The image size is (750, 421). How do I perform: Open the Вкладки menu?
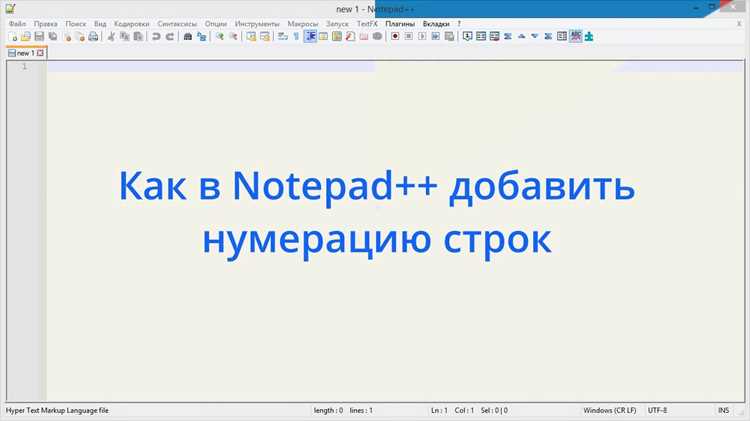[436, 23]
